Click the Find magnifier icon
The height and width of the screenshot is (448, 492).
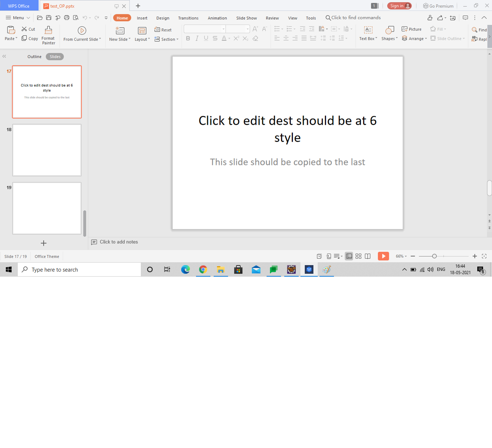474,30
